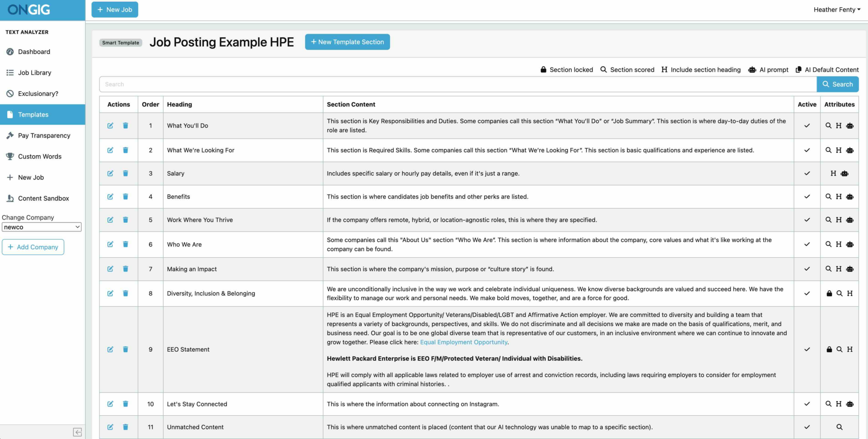
Task: Toggle Active checkmark for the Salary section
Action: pyautogui.click(x=807, y=173)
